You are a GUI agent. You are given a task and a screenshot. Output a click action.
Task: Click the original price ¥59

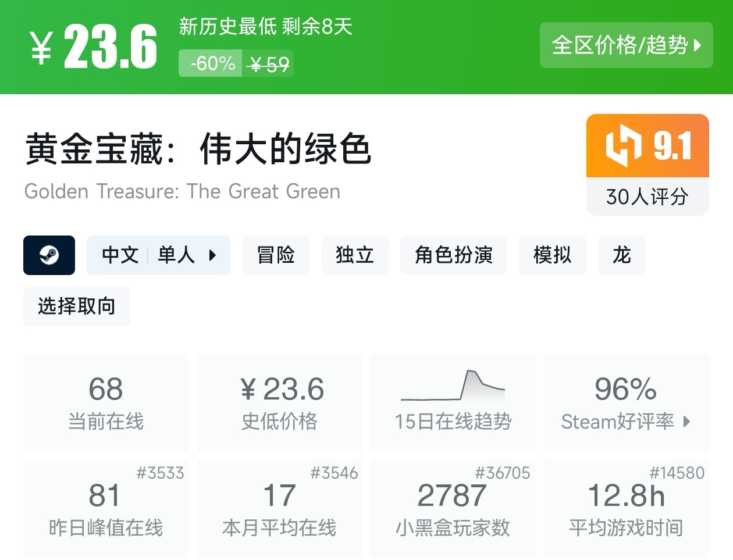tap(268, 64)
